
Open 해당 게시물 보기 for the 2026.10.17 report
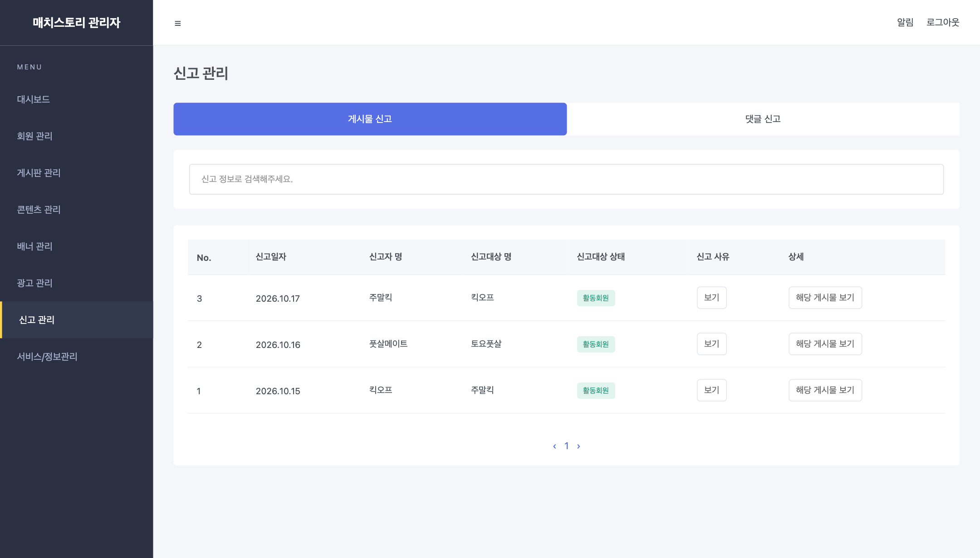coord(825,298)
